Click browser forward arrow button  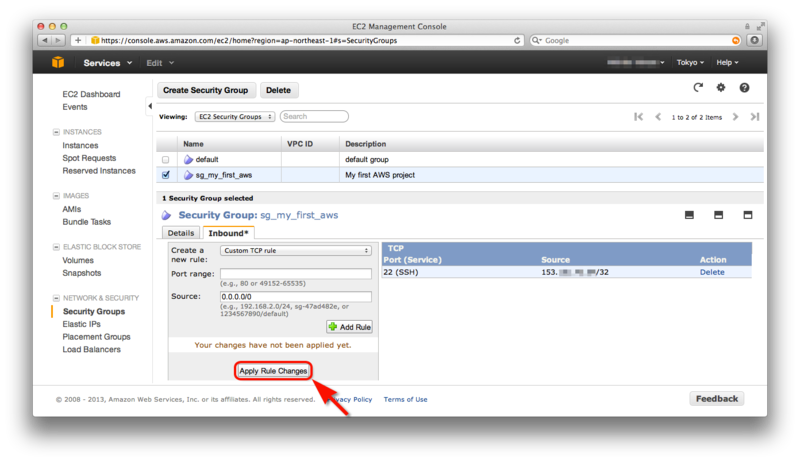58,40
